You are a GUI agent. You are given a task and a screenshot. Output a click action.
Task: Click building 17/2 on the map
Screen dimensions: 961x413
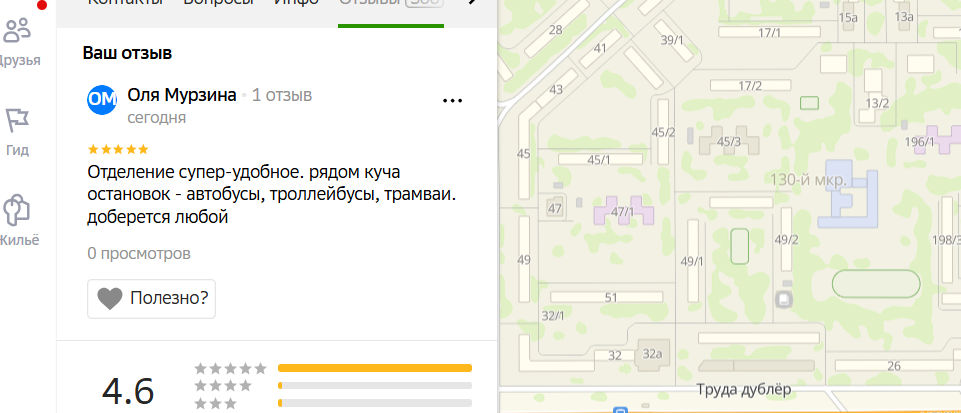tap(750, 85)
